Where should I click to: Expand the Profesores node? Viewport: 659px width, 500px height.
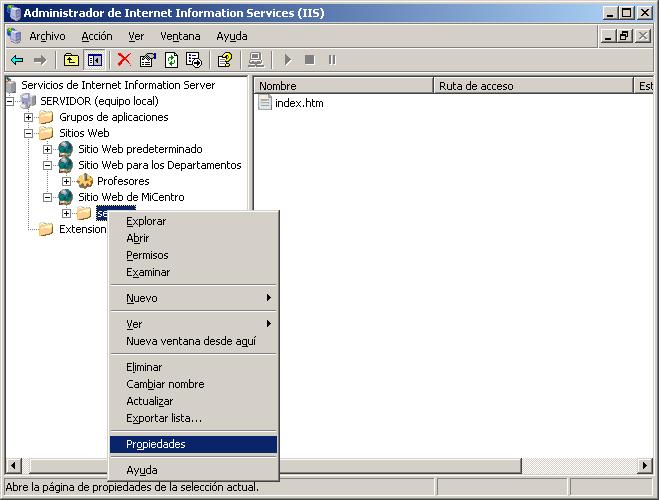66,181
